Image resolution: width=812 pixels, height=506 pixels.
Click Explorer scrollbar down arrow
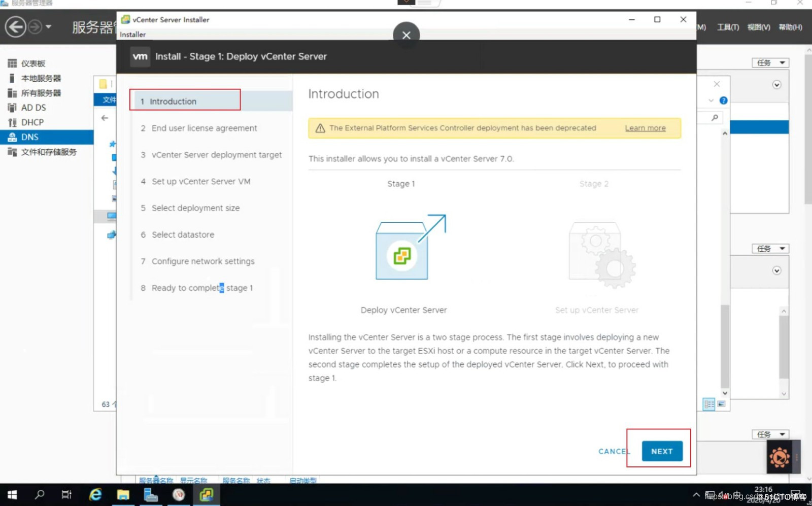coord(725,393)
